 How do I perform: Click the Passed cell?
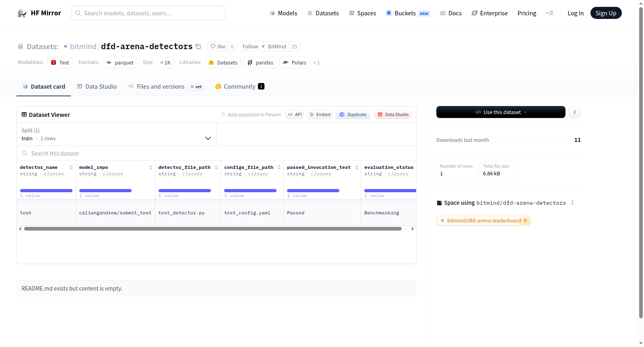point(322,213)
